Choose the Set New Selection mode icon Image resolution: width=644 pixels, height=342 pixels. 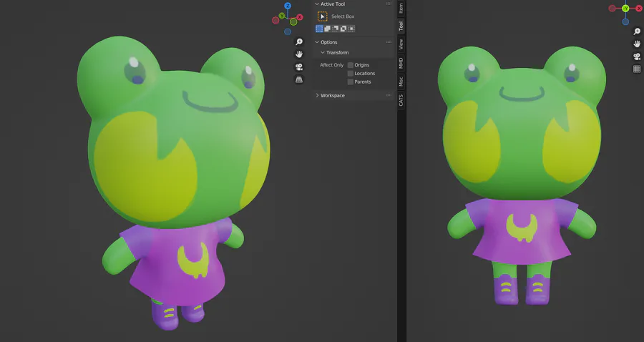coord(319,29)
